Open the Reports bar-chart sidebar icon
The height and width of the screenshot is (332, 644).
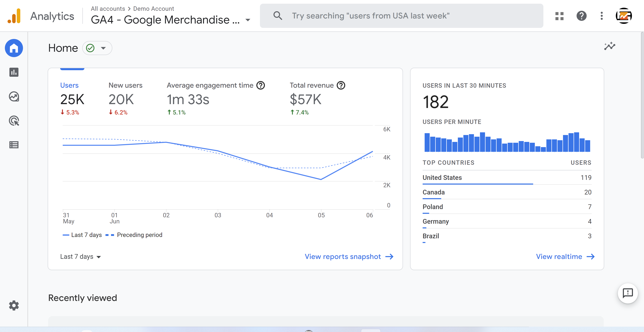click(14, 72)
